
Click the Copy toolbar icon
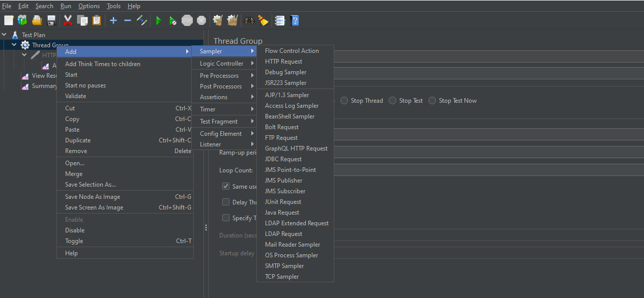pyautogui.click(x=82, y=20)
